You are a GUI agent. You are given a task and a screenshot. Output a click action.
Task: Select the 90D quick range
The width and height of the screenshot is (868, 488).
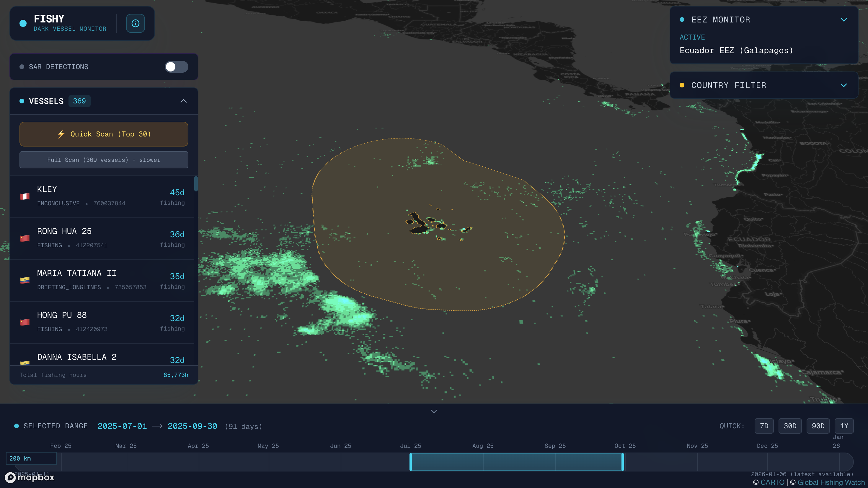coord(818,426)
